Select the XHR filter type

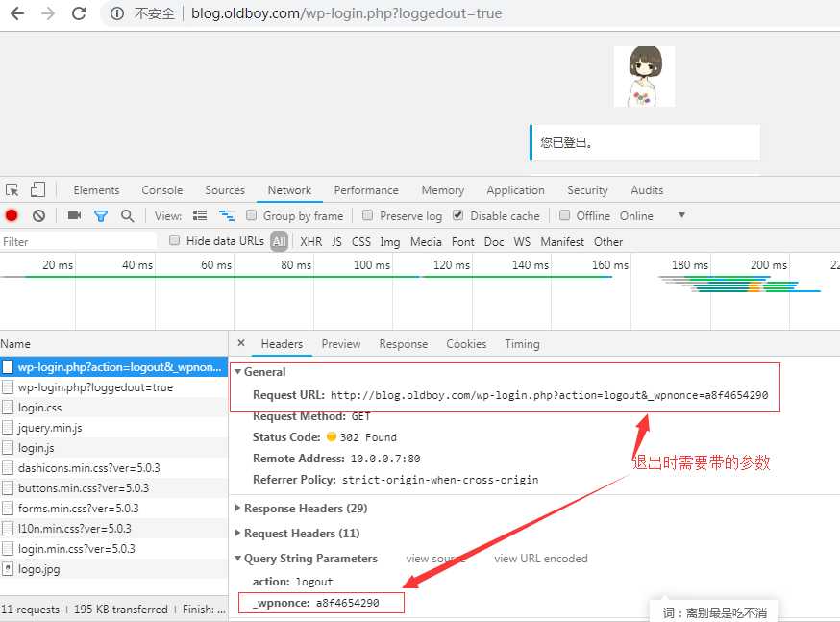[310, 242]
